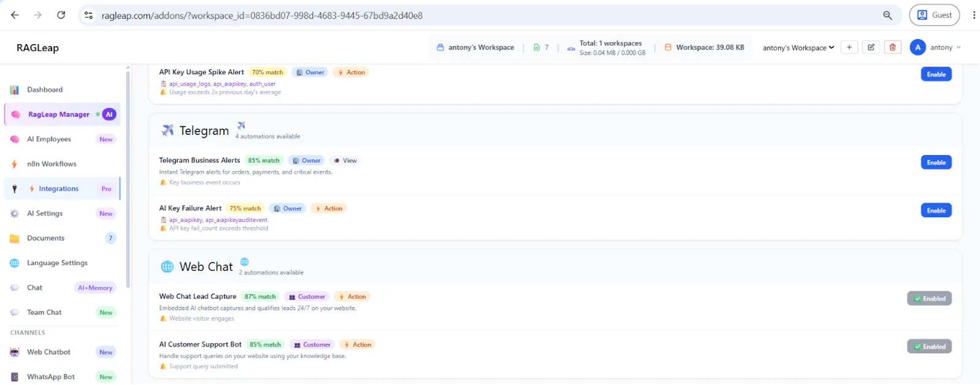The width and height of the screenshot is (980, 385).
Task: Enable the API Key Usage Spike Alert
Action: 936,74
